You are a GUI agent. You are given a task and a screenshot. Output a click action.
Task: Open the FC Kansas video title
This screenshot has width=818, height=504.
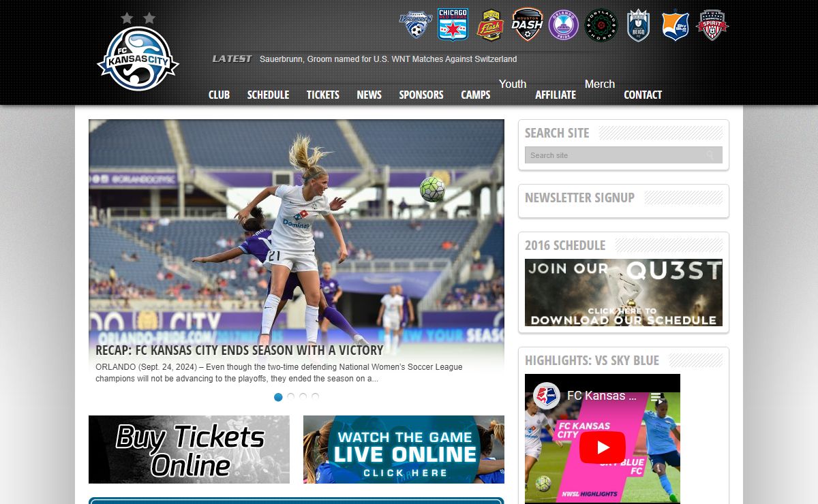[x=602, y=396]
